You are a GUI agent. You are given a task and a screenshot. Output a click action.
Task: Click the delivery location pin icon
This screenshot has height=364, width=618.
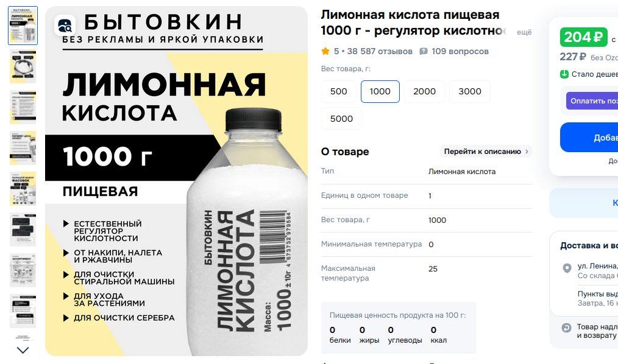[567, 268]
